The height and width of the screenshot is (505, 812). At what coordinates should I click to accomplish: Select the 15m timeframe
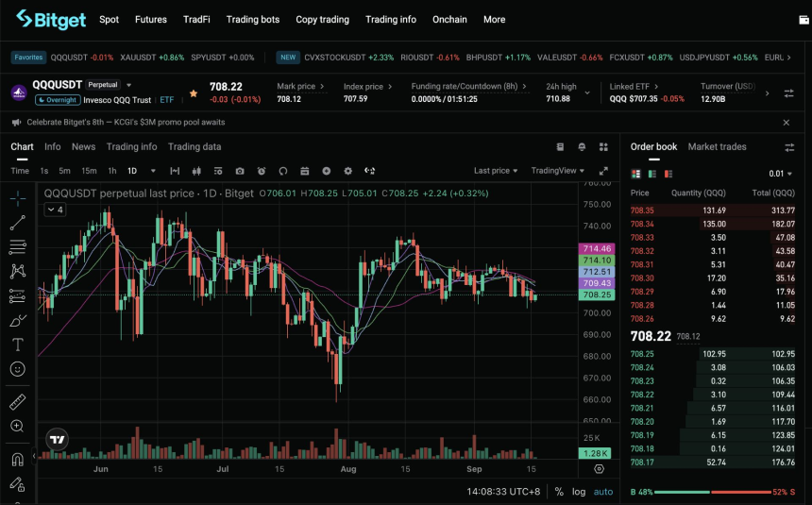coord(89,171)
